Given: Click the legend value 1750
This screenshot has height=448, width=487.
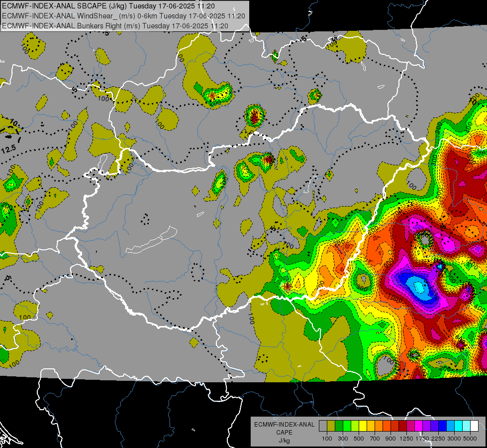Looking at the screenshot, I should click(x=422, y=439).
